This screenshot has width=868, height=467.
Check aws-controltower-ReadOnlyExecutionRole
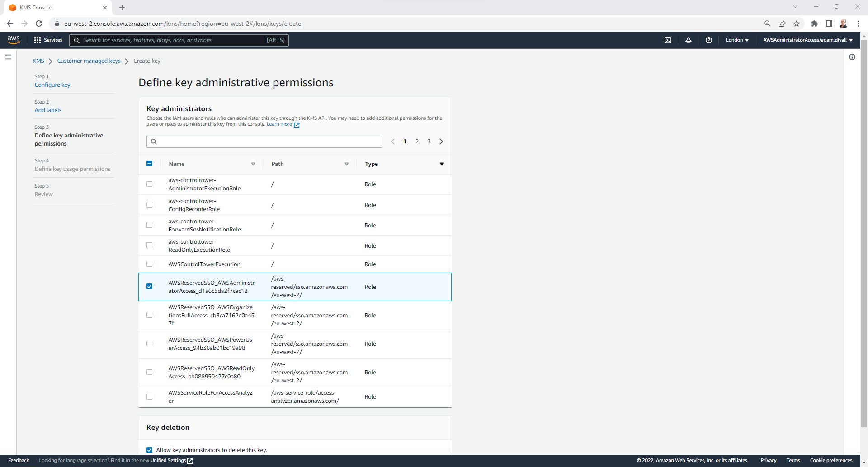[x=149, y=245]
